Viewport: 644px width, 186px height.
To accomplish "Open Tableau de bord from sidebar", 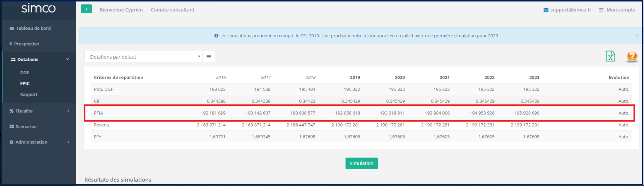I will click(33, 28).
